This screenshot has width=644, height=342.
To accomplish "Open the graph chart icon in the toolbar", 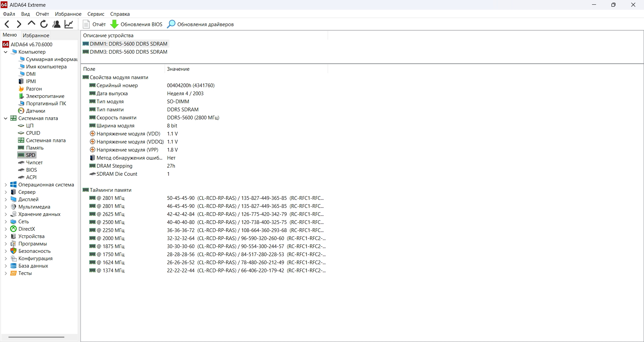I will coord(69,24).
